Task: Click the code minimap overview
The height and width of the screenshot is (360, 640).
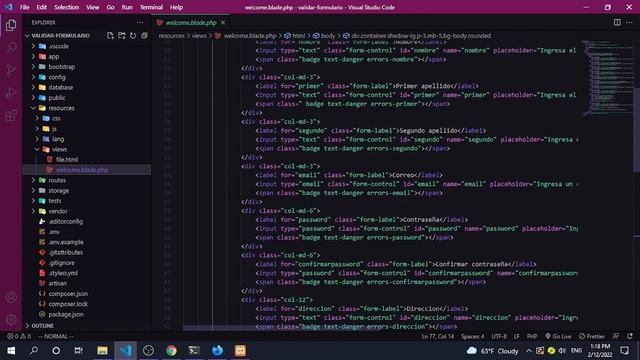Action: (x=607, y=78)
